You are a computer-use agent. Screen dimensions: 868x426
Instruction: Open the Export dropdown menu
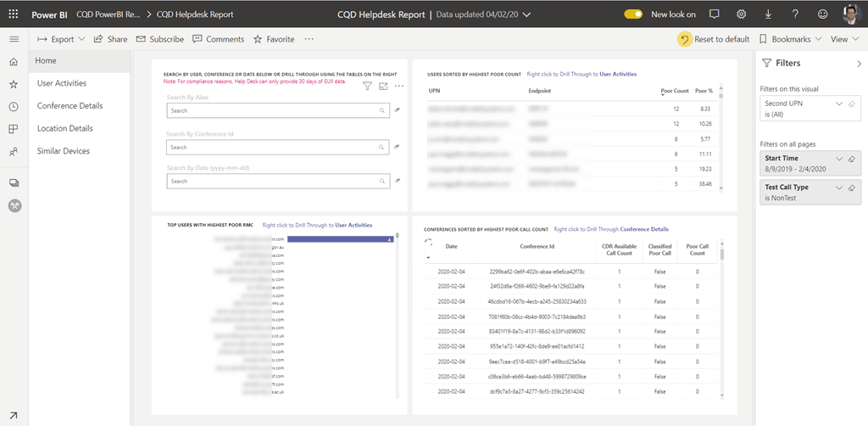61,39
